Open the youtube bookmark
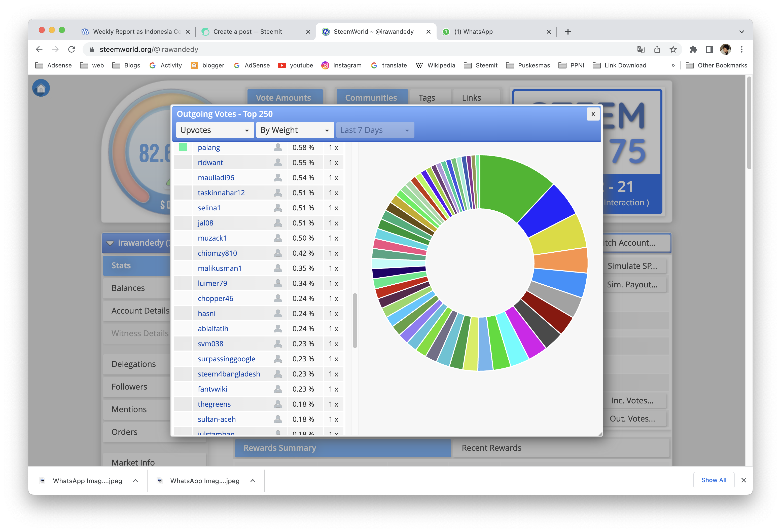 (295, 65)
